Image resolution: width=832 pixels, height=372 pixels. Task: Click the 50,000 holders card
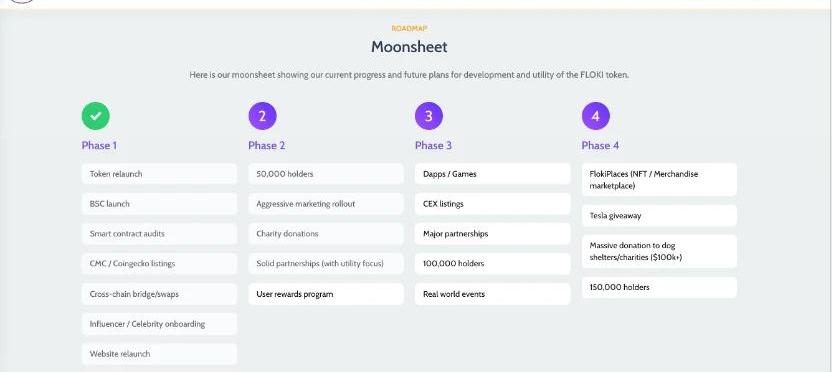326,174
